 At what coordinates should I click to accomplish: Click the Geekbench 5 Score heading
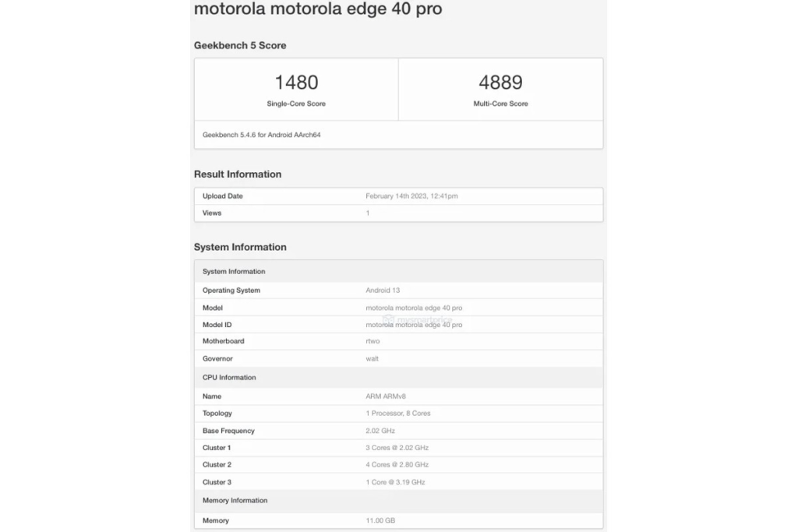240,45
